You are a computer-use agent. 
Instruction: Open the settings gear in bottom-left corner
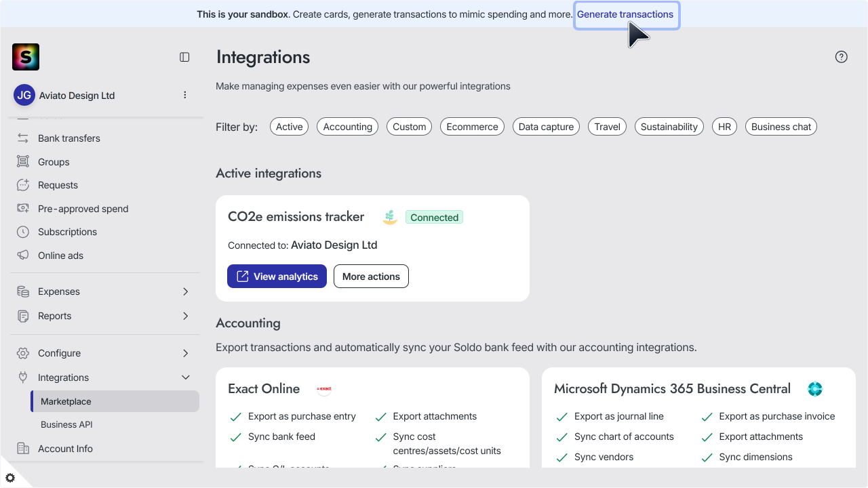click(10, 478)
